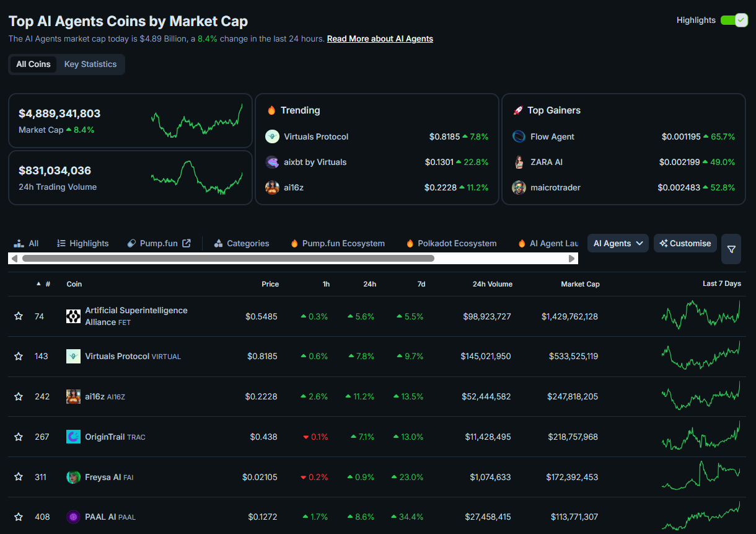Click the $4,889,341,803 market cap value
The image size is (756, 534).
(x=59, y=113)
